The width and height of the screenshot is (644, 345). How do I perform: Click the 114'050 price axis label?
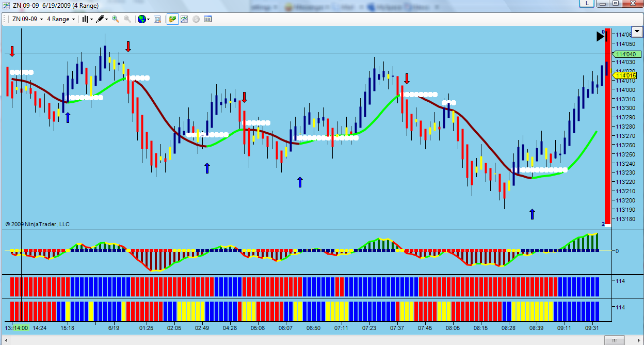click(x=625, y=44)
